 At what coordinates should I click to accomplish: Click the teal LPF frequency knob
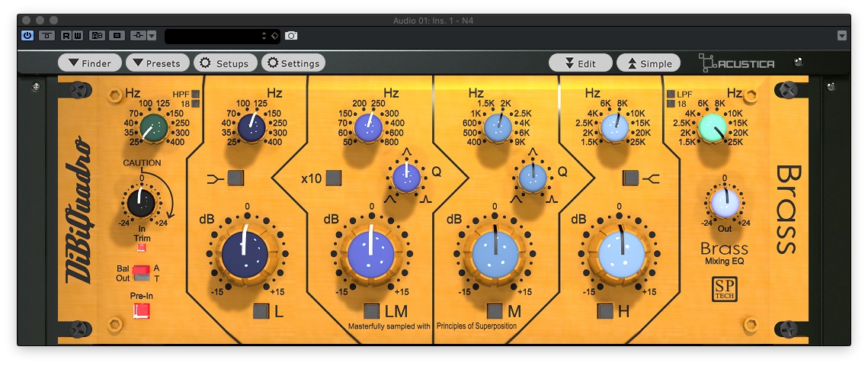713,127
